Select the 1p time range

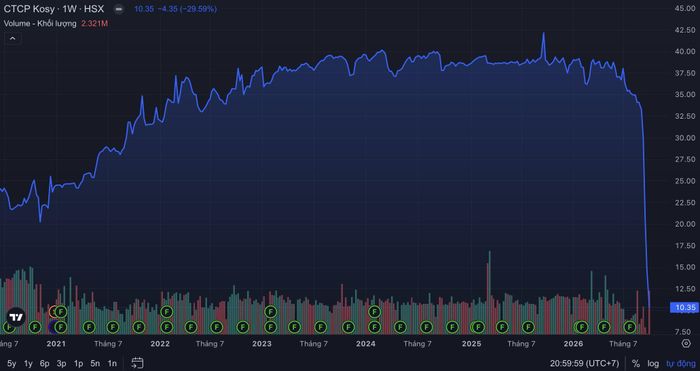79,363
